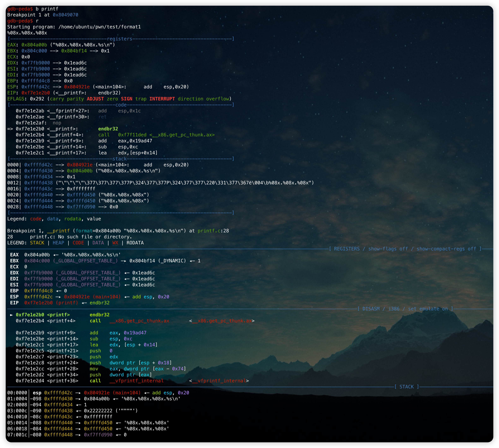Image resolution: width=499 pixels, height=448 pixels.
Task: Select pwndbg stack row 03:000c value 0x22222222
Action: (98, 411)
